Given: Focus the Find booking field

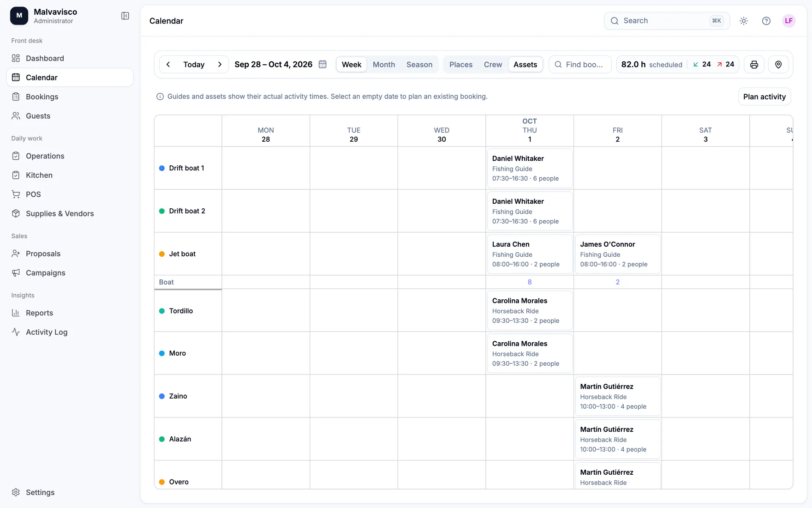Looking at the screenshot, I should point(580,65).
